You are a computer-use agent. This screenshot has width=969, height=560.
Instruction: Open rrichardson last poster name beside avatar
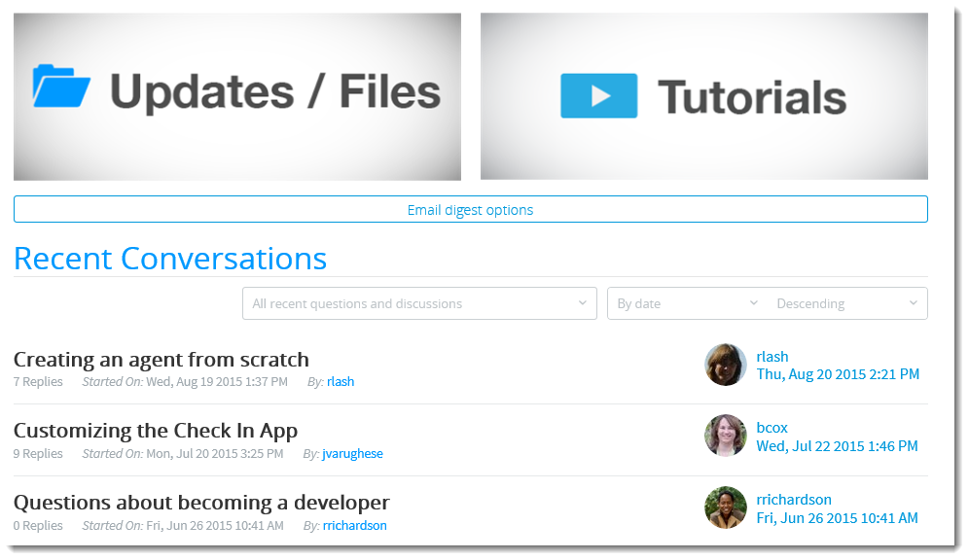pos(794,499)
